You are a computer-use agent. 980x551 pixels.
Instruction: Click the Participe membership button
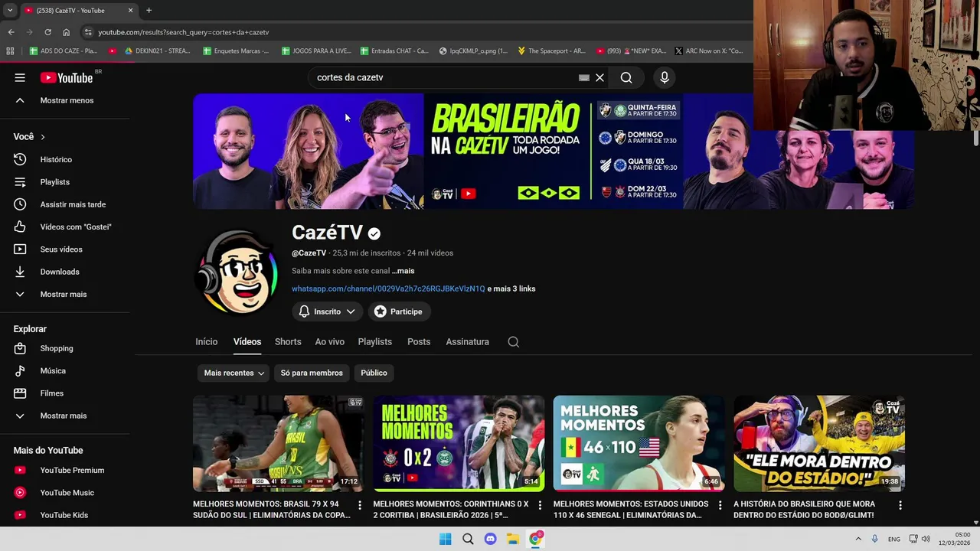click(398, 311)
